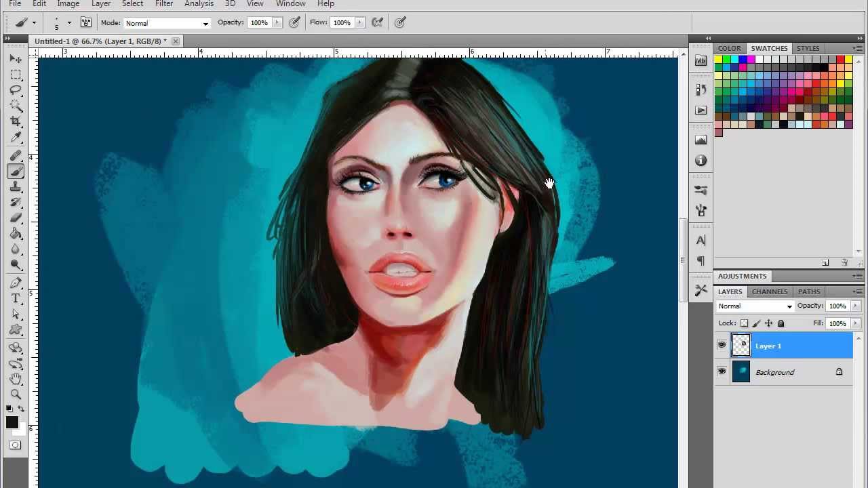Open the History panel icon
The height and width of the screenshot is (488, 868).
pyautogui.click(x=701, y=89)
